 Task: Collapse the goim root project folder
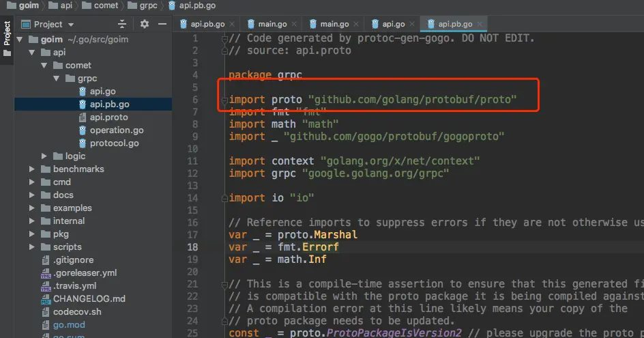[x=19, y=40]
